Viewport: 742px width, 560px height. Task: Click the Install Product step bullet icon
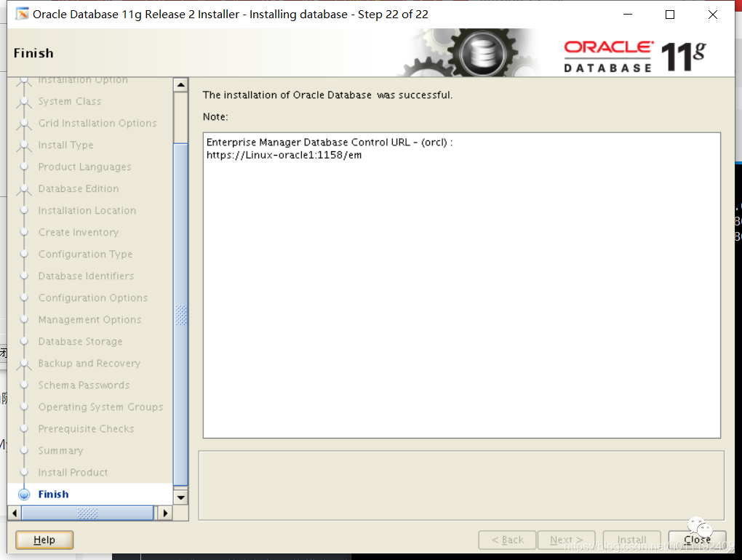(24, 472)
